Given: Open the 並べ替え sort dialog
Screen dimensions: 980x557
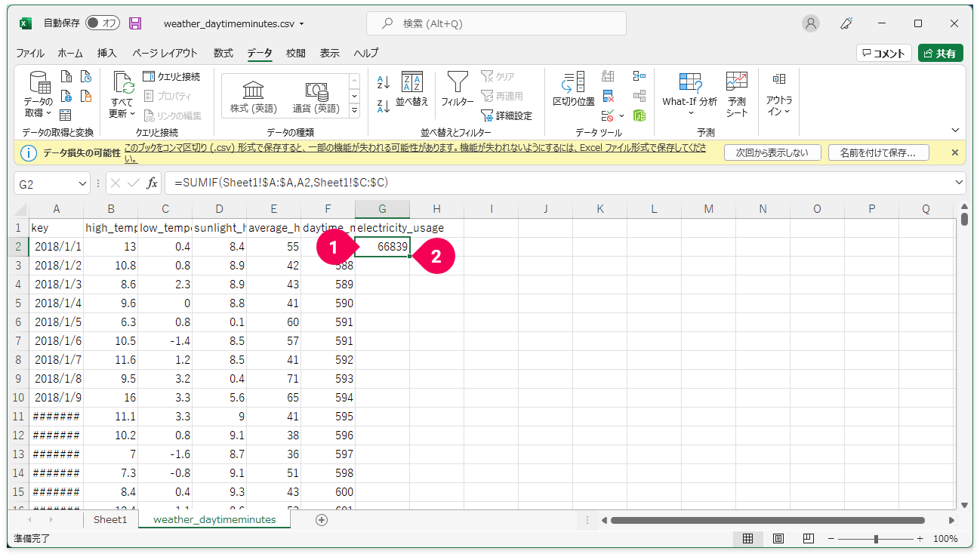Looking at the screenshot, I should click(x=412, y=89).
